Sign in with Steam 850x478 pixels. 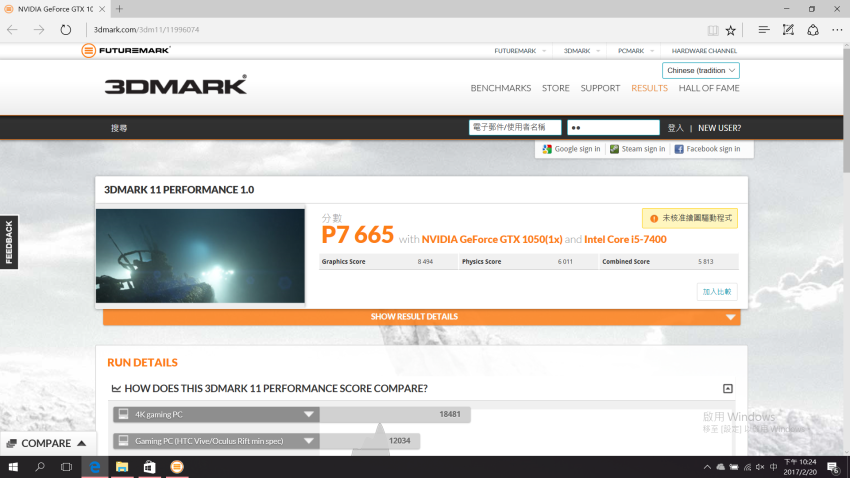coord(638,149)
